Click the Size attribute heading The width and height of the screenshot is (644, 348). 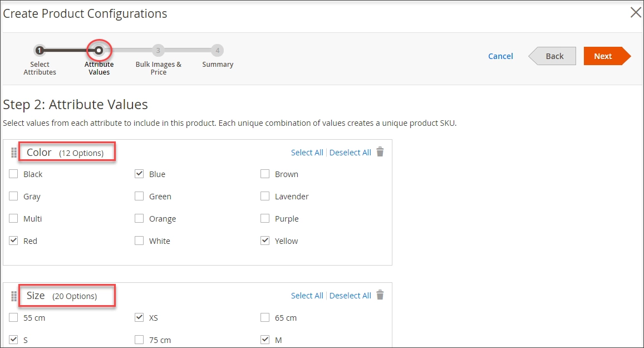36,296
